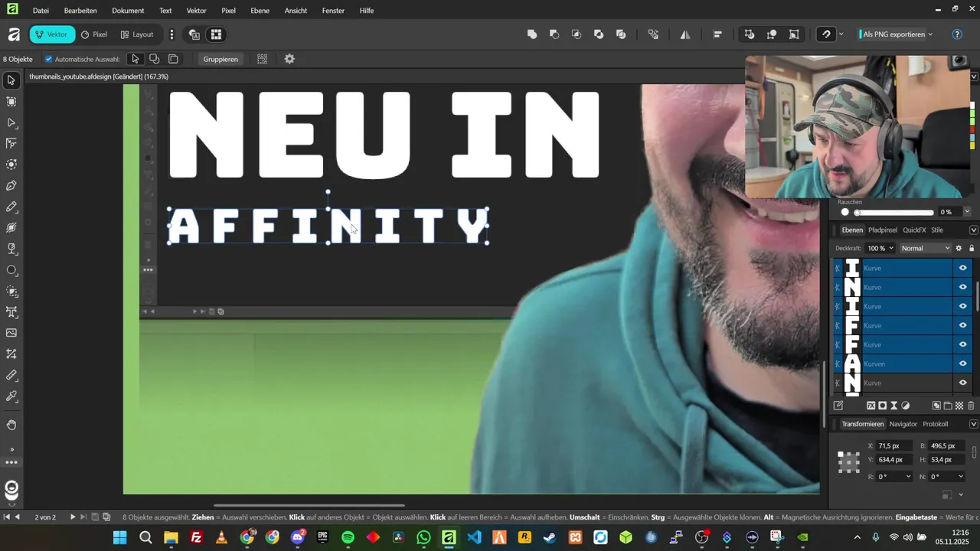Switch to the Navigator tab
Image resolution: width=980 pixels, height=551 pixels.
coord(903,424)
